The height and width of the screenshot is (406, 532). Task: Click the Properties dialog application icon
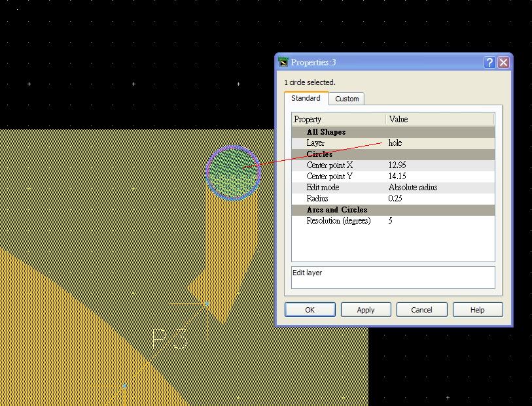pyautogui.click(x=283, y=62)
